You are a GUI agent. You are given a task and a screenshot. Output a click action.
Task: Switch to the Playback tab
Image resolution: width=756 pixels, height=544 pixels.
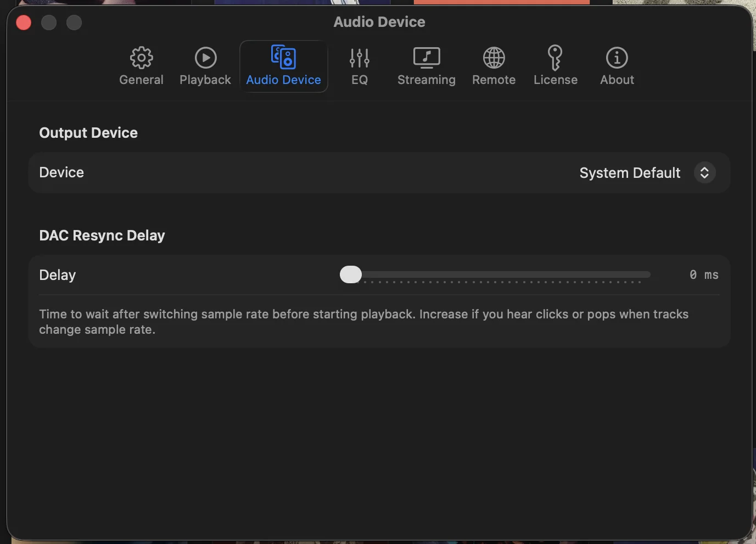point(205,66)
